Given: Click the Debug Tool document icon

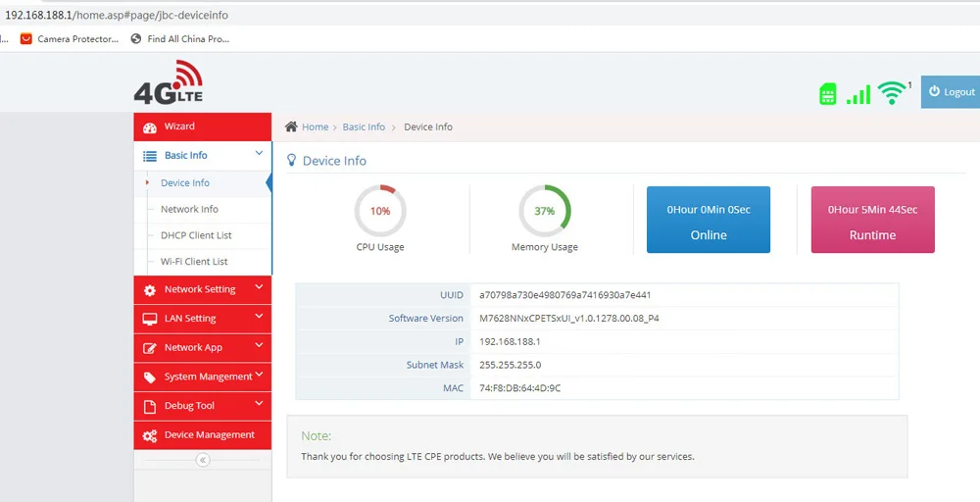Looking at the screenshot, I should (150, 406).
